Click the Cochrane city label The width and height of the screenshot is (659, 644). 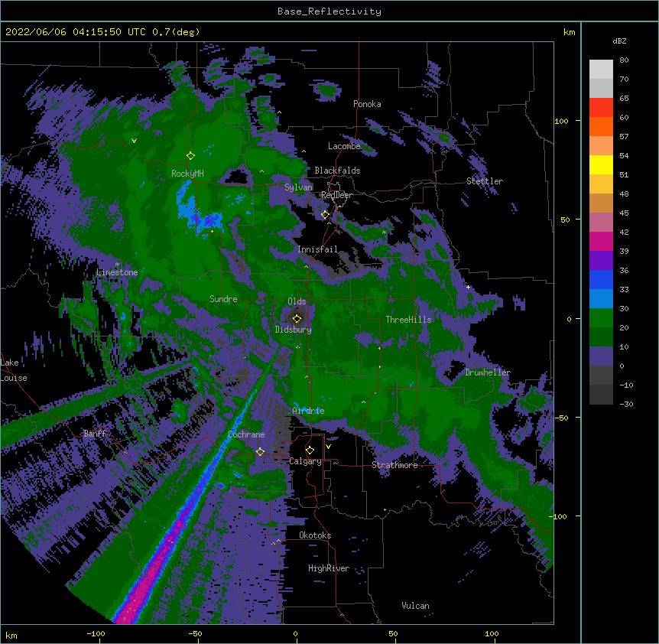pyautogui.click(x=246, y=434)
